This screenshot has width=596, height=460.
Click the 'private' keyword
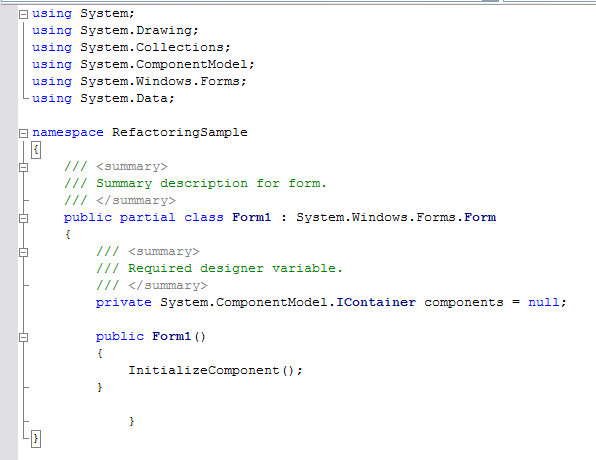pyautogui.click(x=124, y=303)
